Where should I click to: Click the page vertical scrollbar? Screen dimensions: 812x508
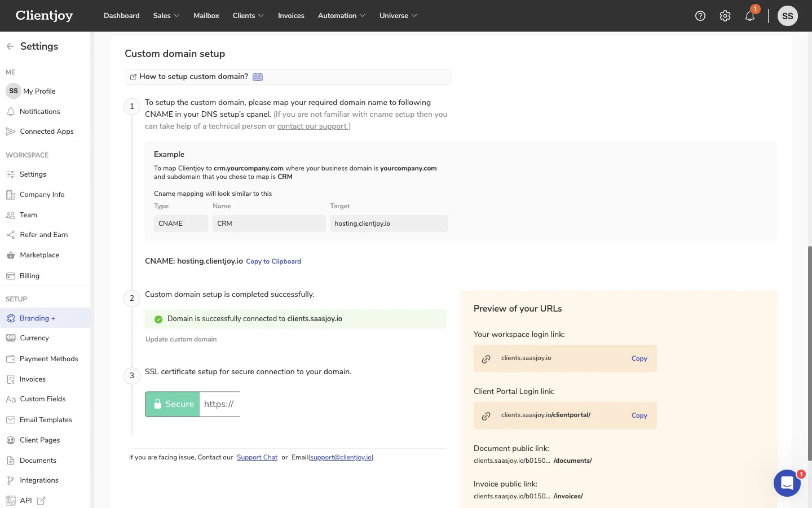pos(810,353)
